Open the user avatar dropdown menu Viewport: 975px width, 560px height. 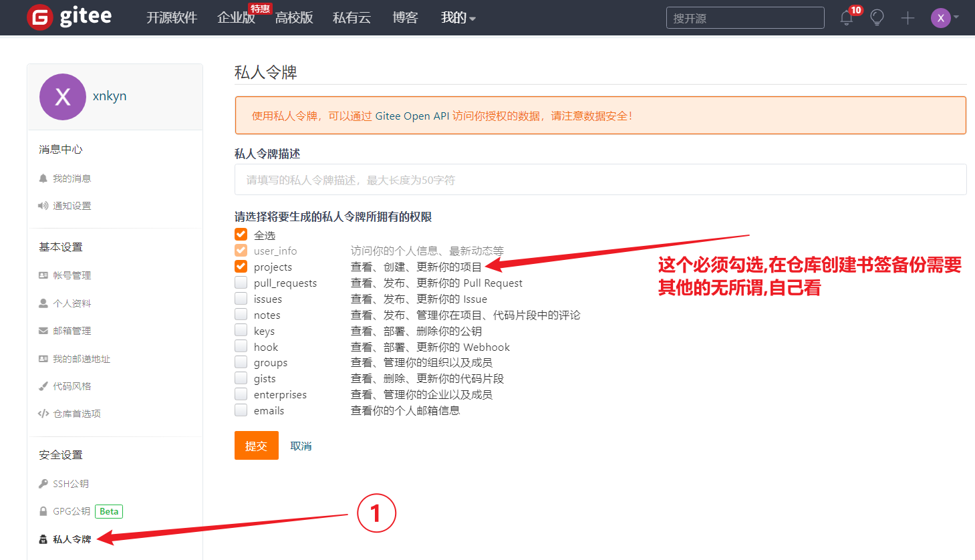coord(944,18)
